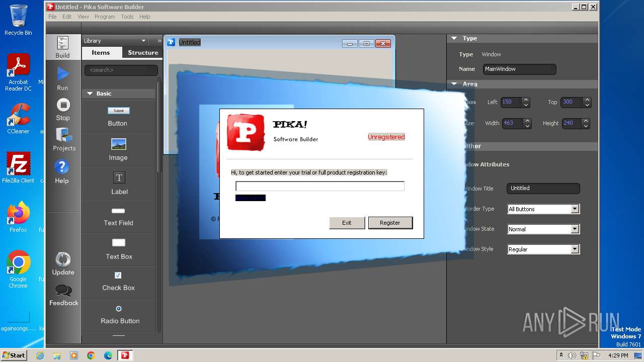This screenshot has width=644, height=362.
Task: Open the Acrobat Reader DC desktop shortcut
Action: (x=18, y=73)
